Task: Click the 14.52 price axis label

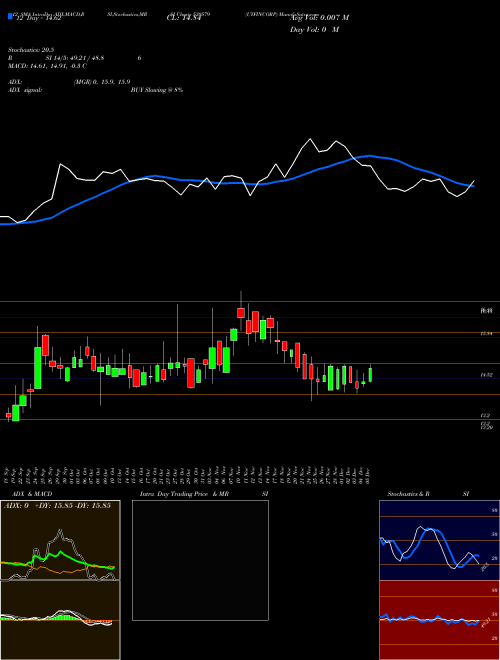Action: 486,375
